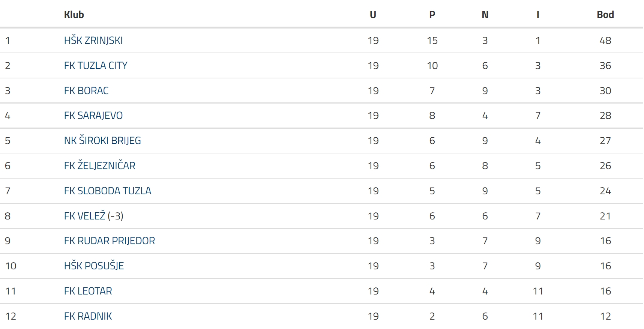This screenshot has width=644, height=329.
Task: Click the U matches-played column header
Action: point(373,15)
